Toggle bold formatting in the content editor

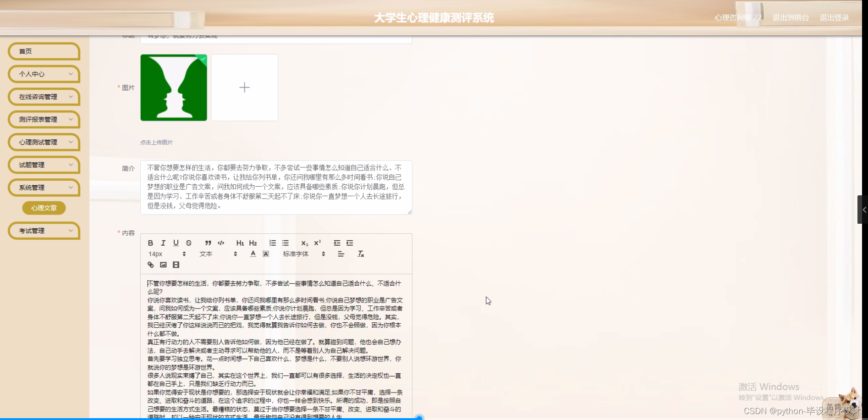tap(150, 243)
